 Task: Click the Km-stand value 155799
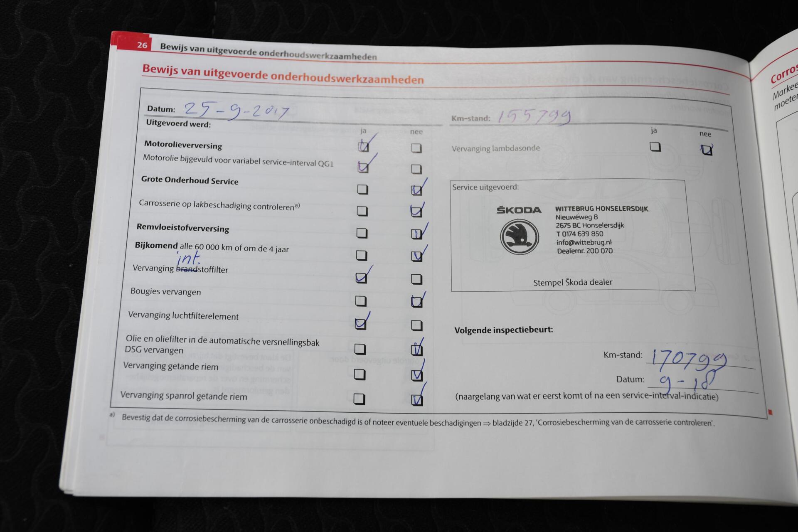534,117
